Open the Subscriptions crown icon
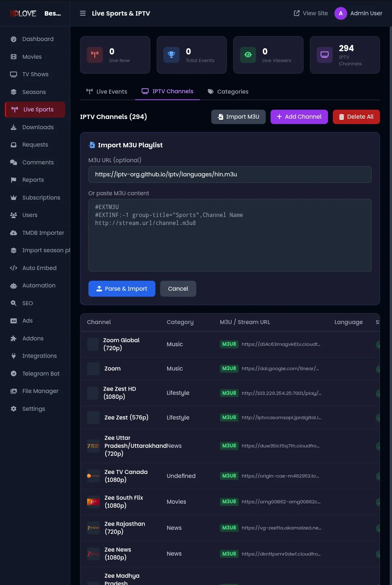 tap(13, 197)
